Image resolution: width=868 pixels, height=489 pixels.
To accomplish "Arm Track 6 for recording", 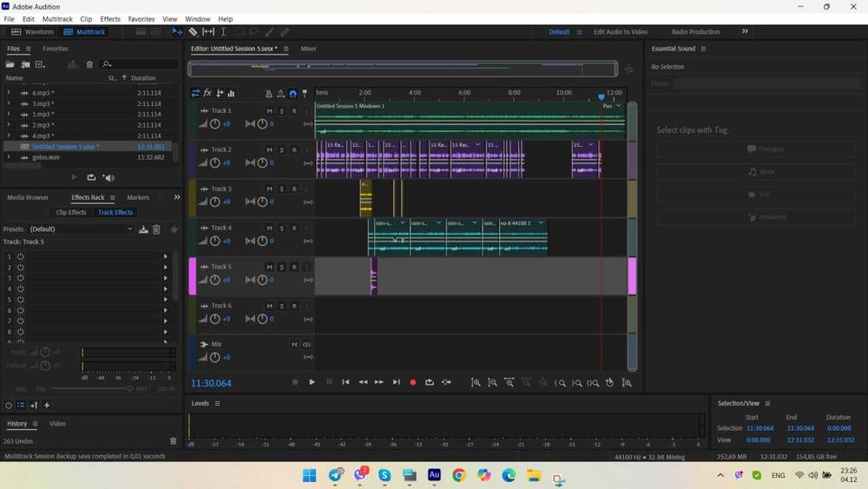I will point(294,306).
